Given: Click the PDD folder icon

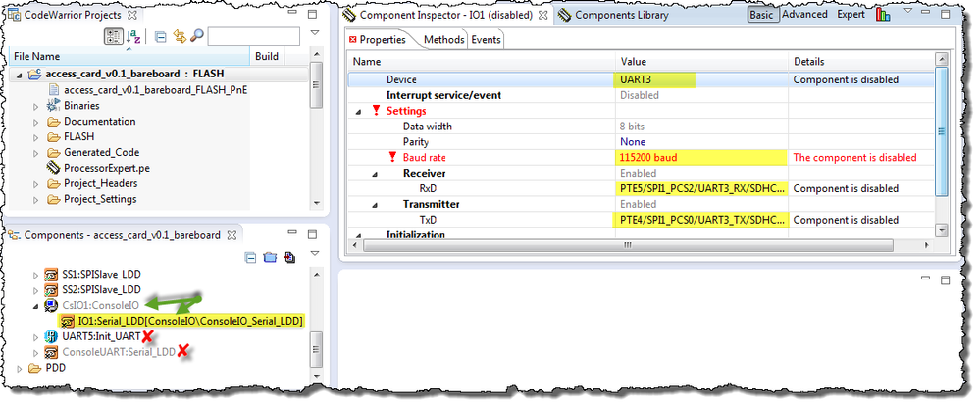Looking at the screenshot, I should click(x=35, y=368).
